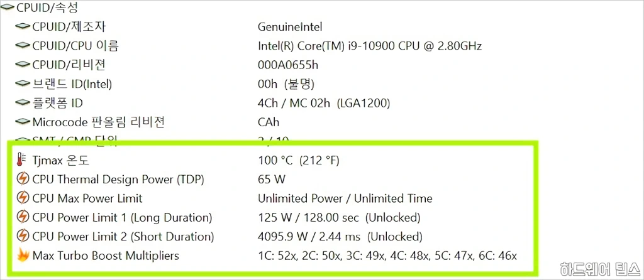The height and width of the screenshot is (280, 644).
Task: Click the power icon beside CPU Power Limit 2
Action: (x=23, y=237)
